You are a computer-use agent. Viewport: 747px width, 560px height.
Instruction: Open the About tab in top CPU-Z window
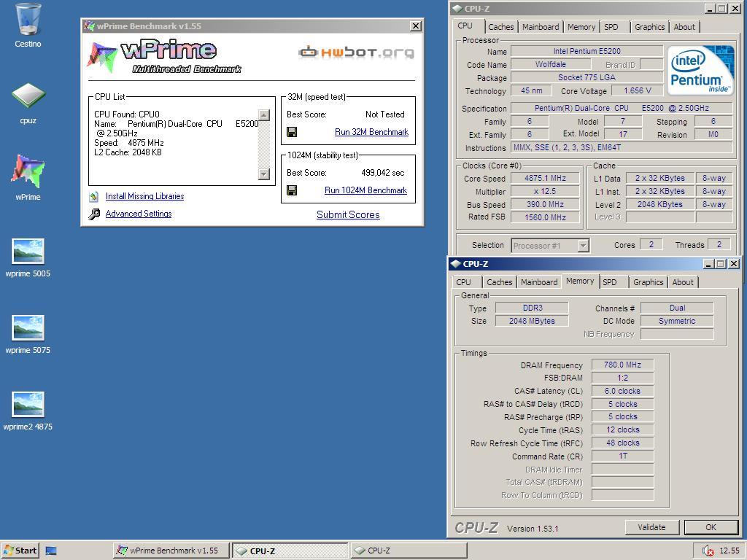pos(684,27)
